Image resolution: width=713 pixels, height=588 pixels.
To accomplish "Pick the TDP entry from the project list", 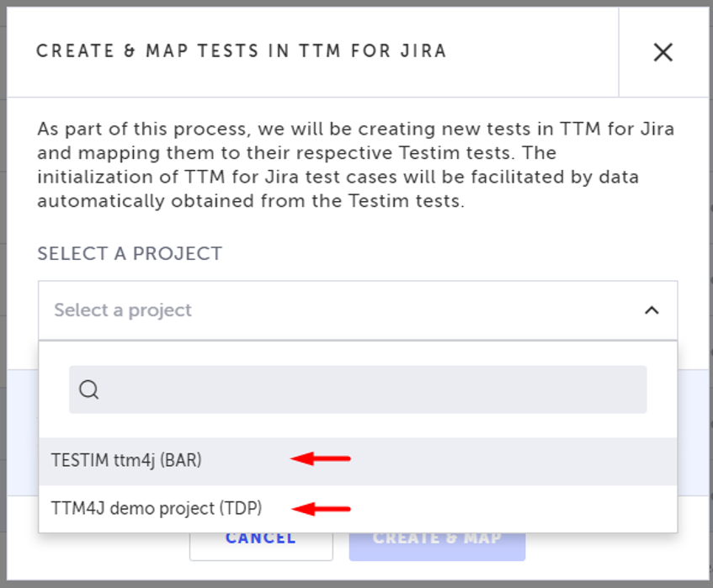I will (157, 508).
